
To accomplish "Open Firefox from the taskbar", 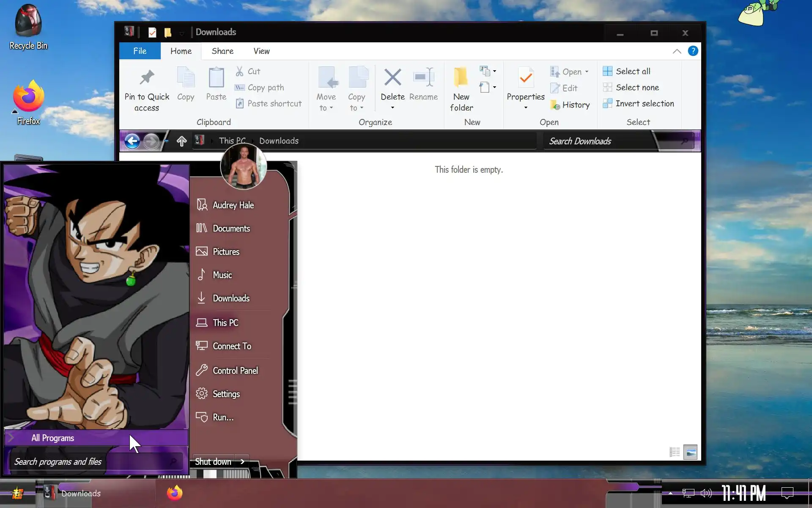I will (x=174, y=493).
